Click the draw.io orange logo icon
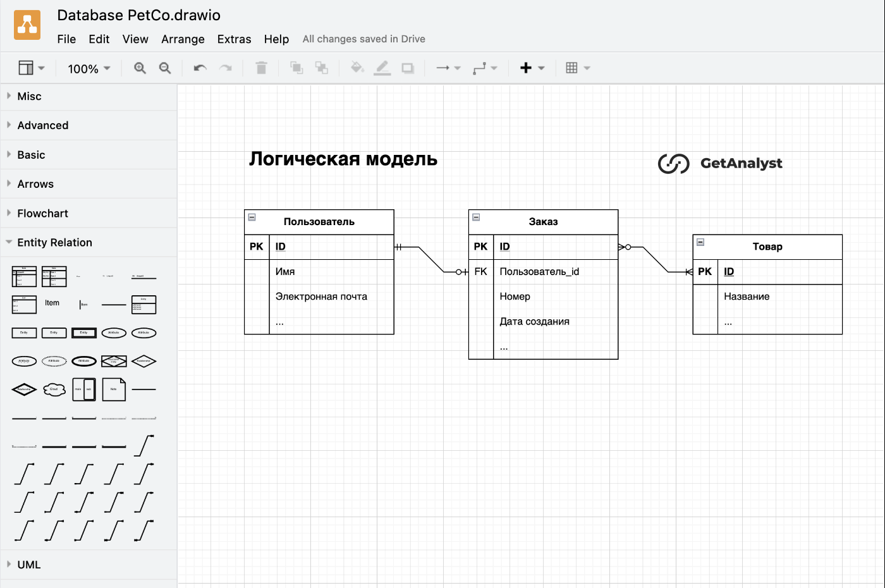This screenshot has width=885, height=588. click(27, 25)
